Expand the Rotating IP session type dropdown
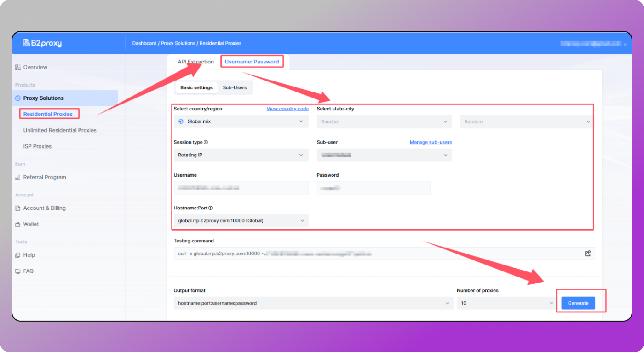The width and height of the screenshot is (644, 352). pos(241,155)
